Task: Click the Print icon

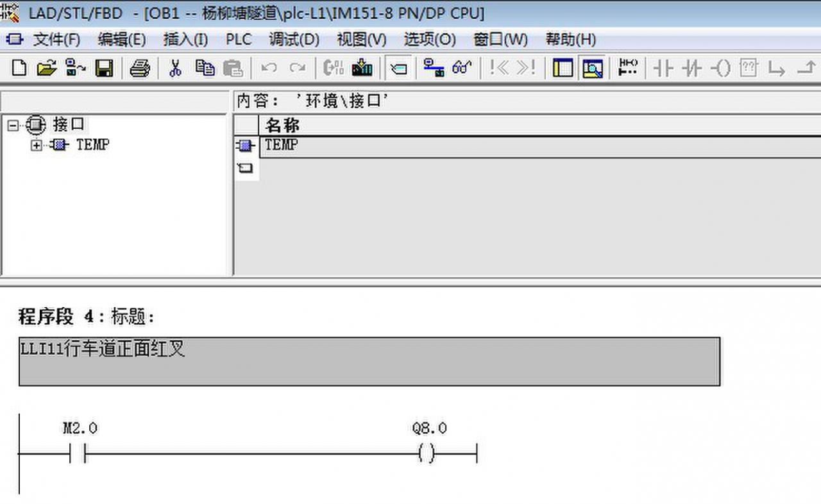Action: point(140,69)
